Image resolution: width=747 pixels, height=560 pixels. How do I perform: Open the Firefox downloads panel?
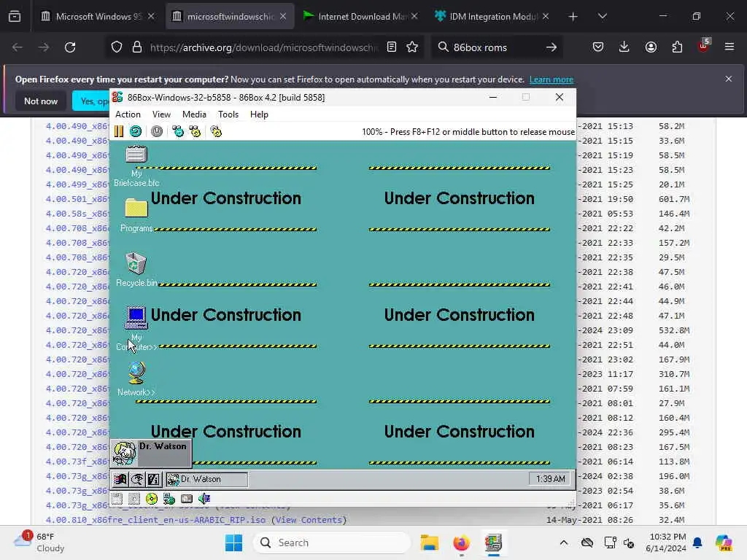624,47
